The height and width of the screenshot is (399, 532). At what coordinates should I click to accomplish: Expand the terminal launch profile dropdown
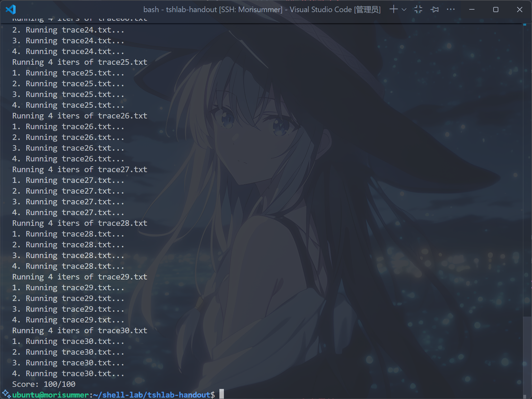pos(404,10)
